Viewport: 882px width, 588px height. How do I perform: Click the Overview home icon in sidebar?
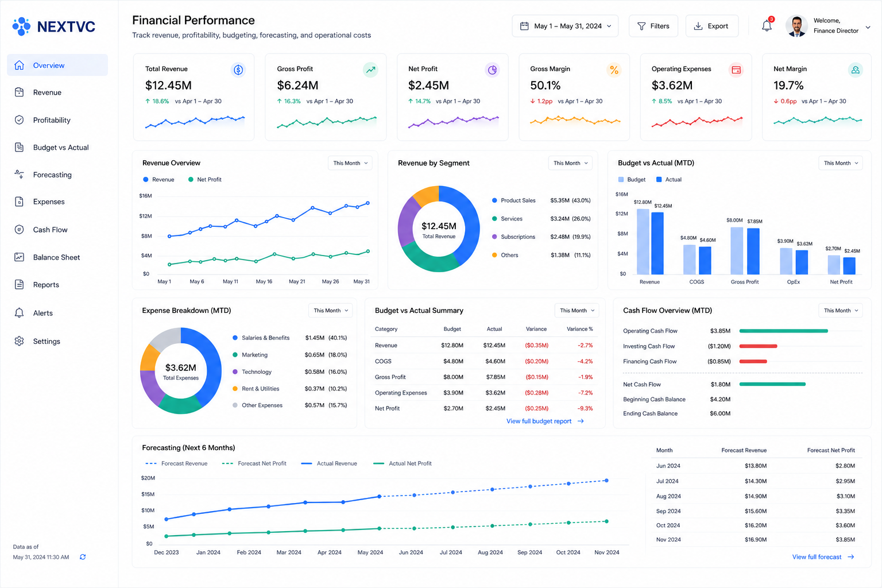(19, 65)
